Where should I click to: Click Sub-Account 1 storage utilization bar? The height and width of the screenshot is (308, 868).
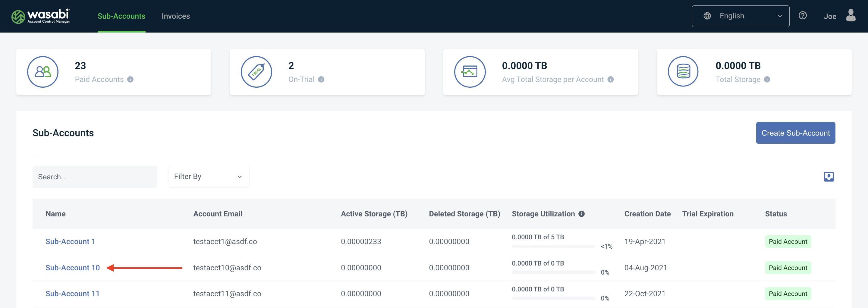[x=553, y=246]
